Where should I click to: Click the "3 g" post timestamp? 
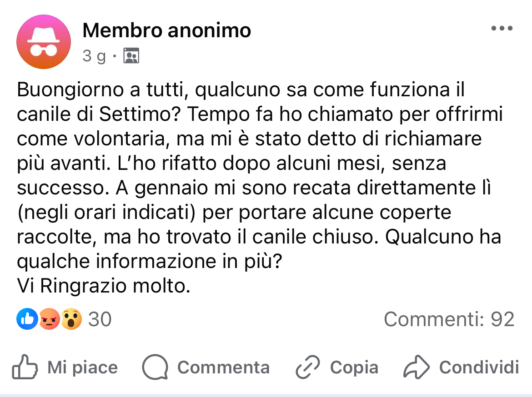(x=94, y=56)
